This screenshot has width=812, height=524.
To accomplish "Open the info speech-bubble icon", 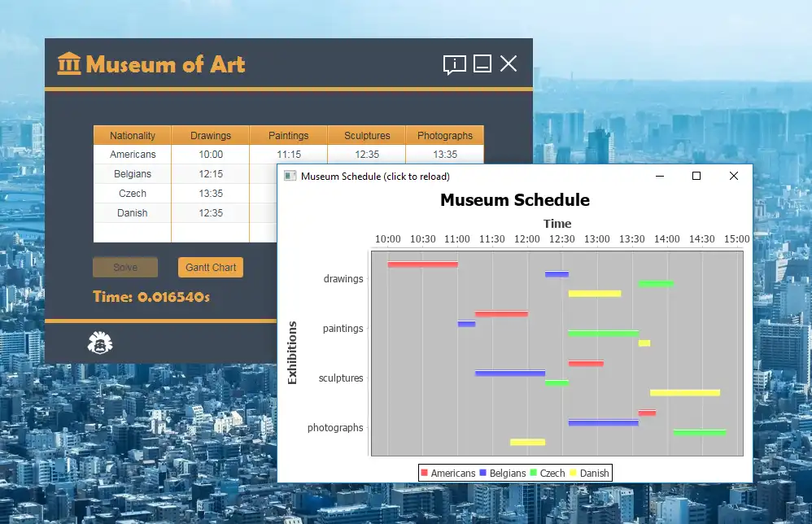I will [455, 65].
